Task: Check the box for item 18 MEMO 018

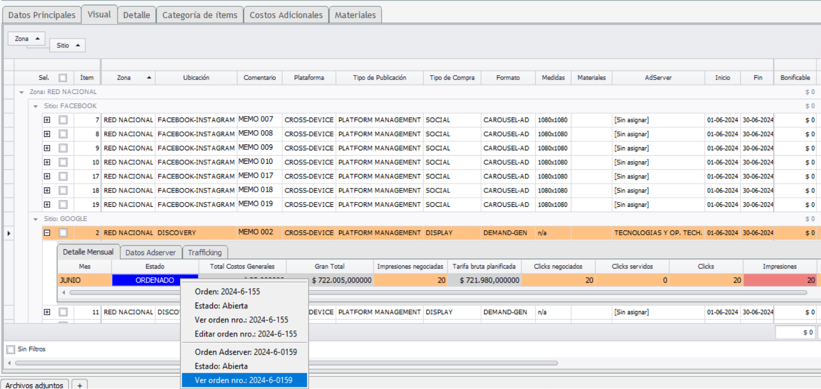Action: coord(63,191)
